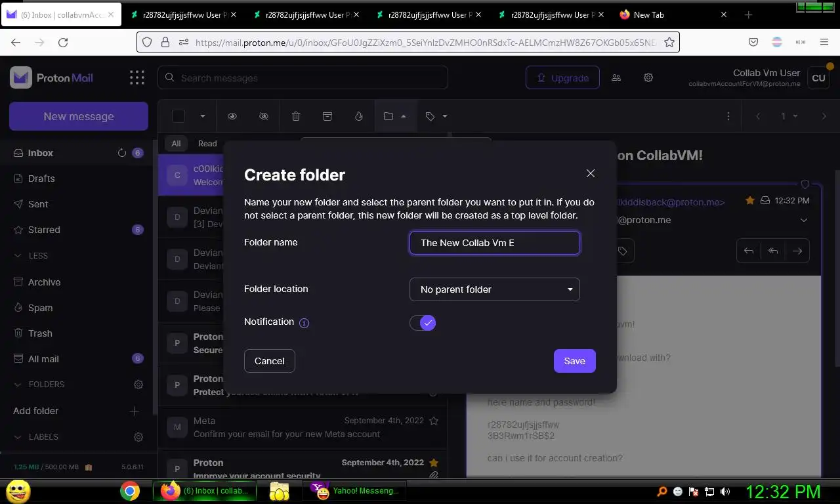This screenshot has width=840, height=504.
Task: Open the Move to folder dropdown
Action: click(395, 116)
